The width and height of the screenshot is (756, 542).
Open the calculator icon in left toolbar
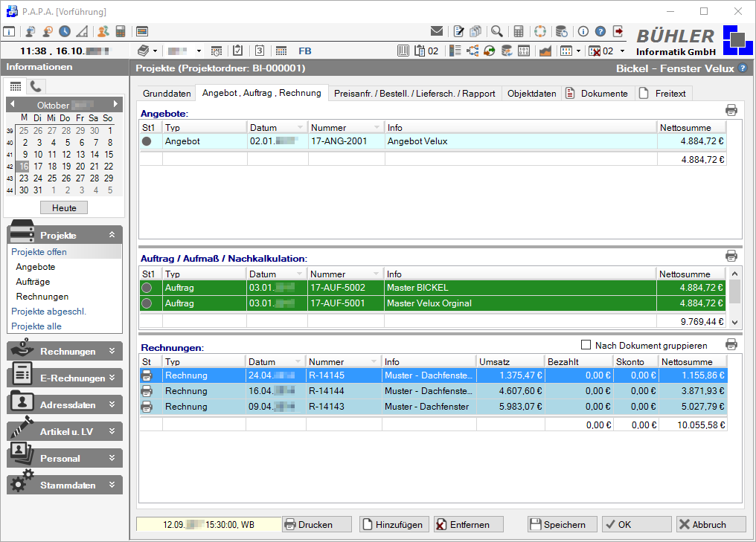click(120, 31)
